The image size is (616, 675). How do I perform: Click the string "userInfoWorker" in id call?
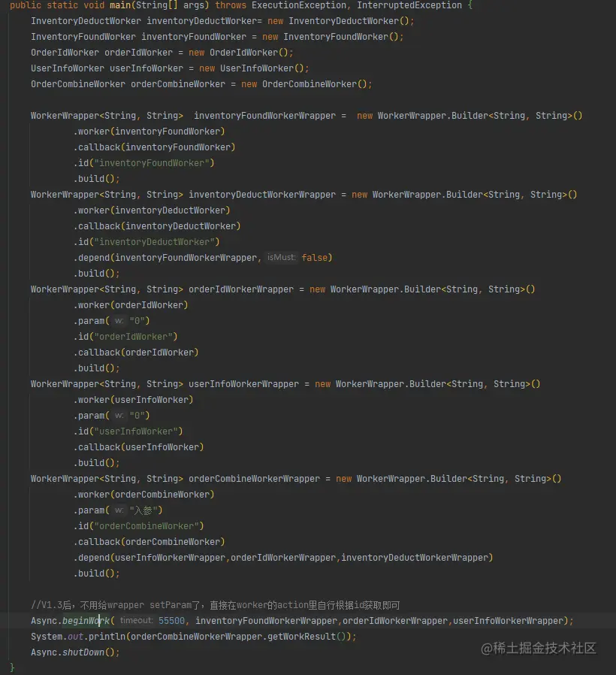[x=136, y=431]
